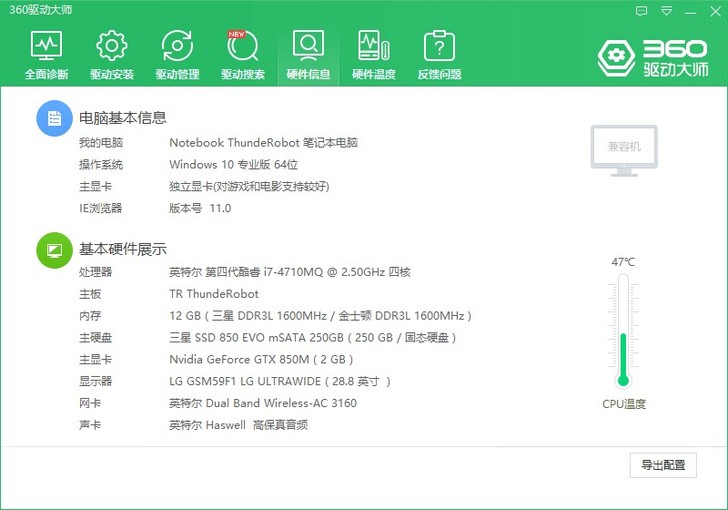Click the 内存 label
The width and height of the screenshot is (728, 510).
click(x=90, y=316)
